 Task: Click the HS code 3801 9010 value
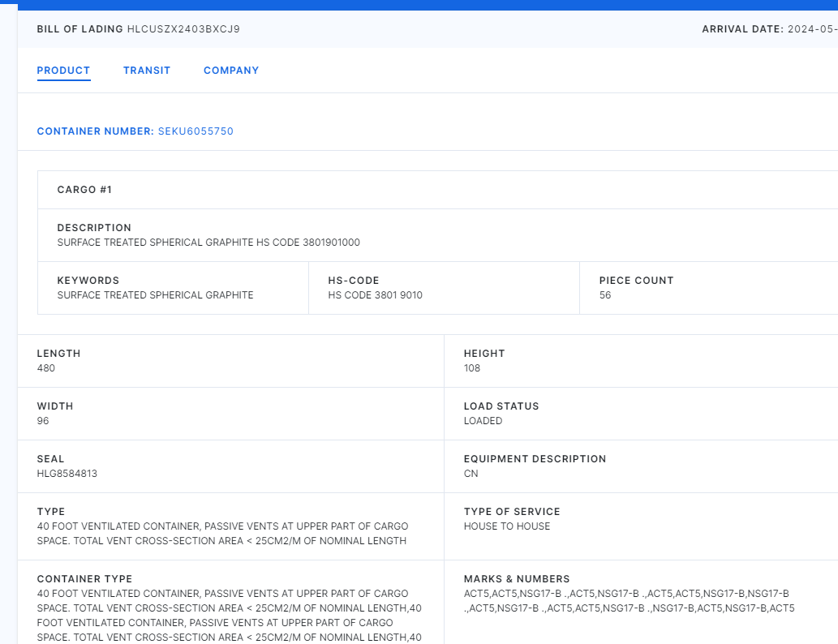click(x=375, y=295)
